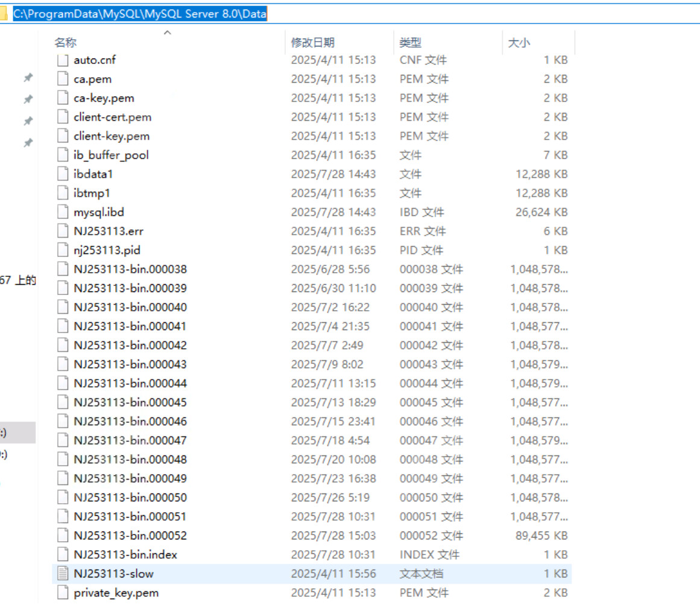
Task: Click the first pin icon in sidebar
Action: (28, 78)
